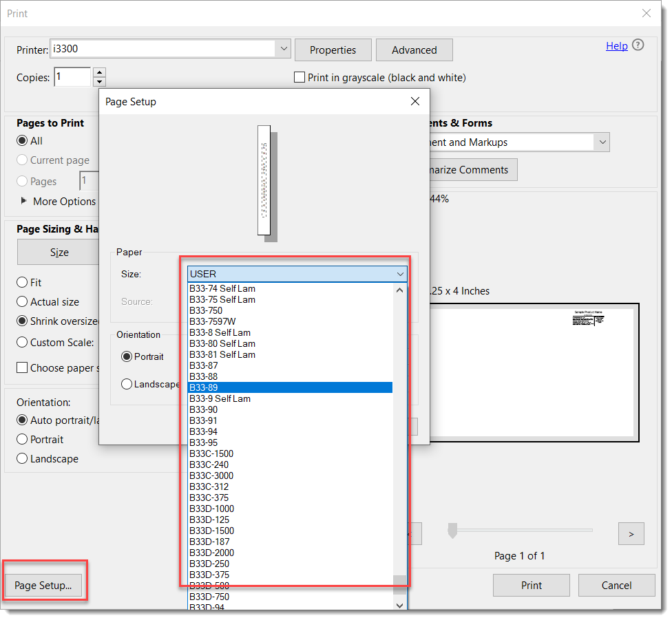Viewport: 672px width, 620px height.
Task: Click next page arrow button in preview
Action: (x=631, y=533)
